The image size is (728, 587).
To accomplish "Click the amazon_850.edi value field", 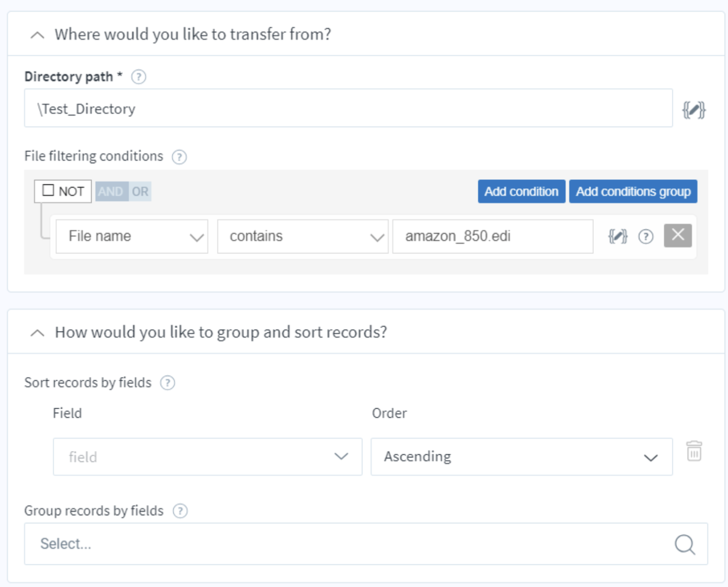I will 493,236.
